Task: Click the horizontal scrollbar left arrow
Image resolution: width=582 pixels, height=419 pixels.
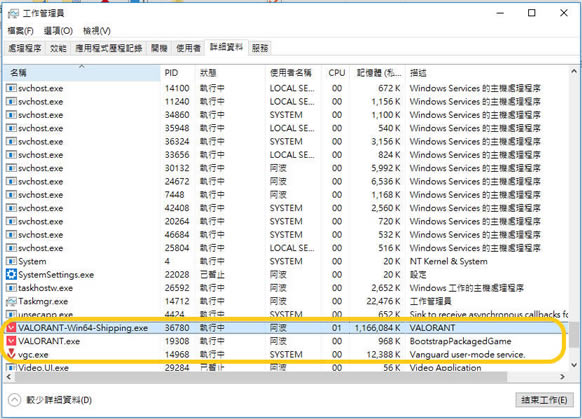Action: [x=9, y=377]
